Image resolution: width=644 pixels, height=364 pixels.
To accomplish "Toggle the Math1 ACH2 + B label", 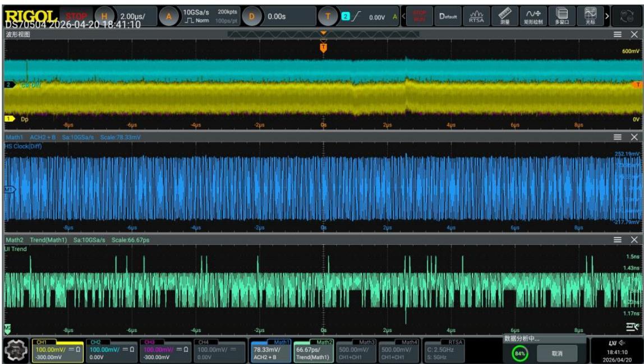I will pyautogui.click(x=271, y=351).
